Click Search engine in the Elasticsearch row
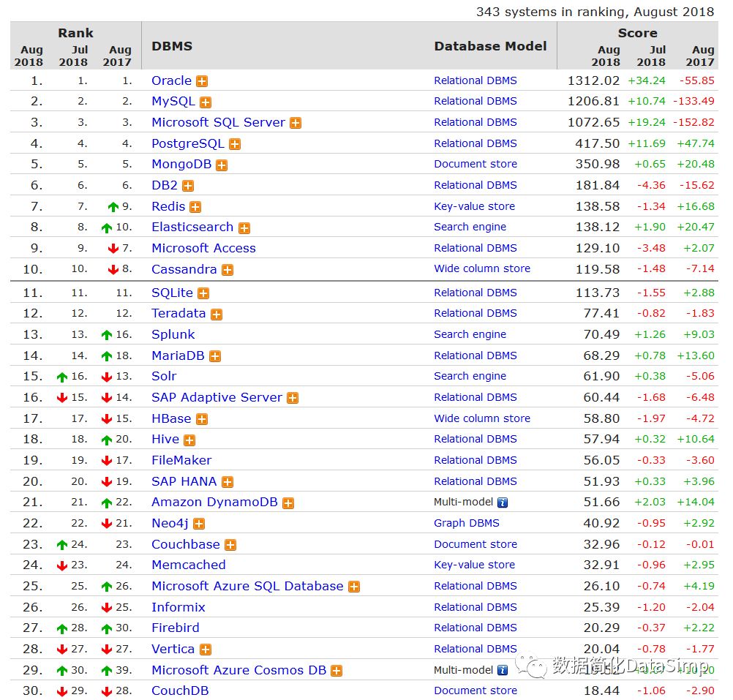 [470, 227]
